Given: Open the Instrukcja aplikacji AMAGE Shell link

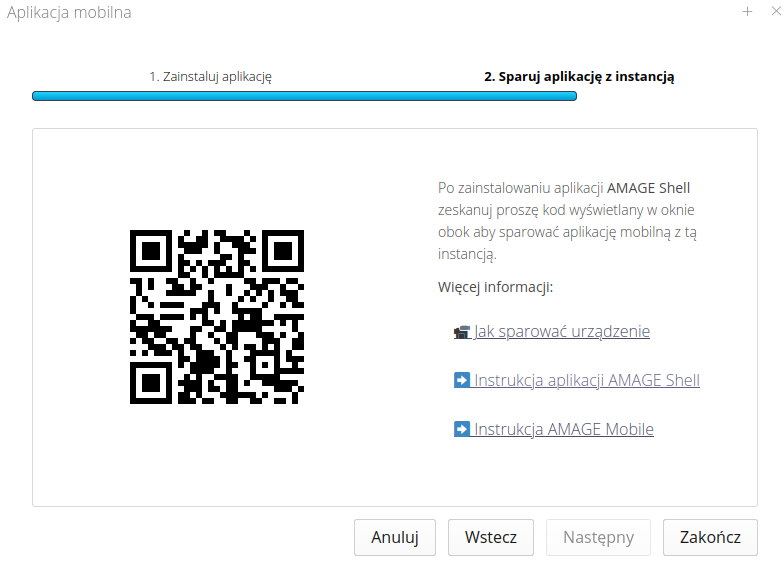Looking at the screenshot, I should (x=587, y=381).
